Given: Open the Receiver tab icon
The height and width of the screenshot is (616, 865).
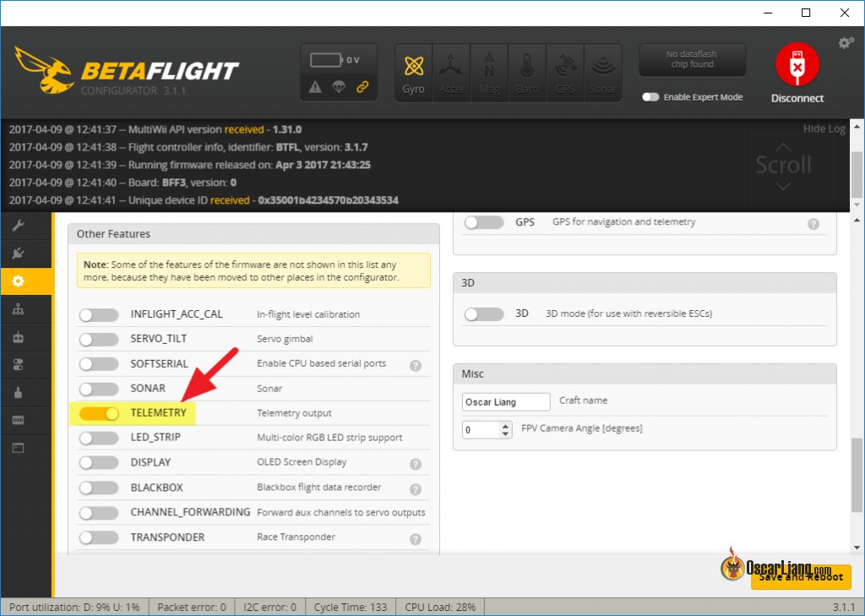Looking at the screenshot, I should pos(19,337).
